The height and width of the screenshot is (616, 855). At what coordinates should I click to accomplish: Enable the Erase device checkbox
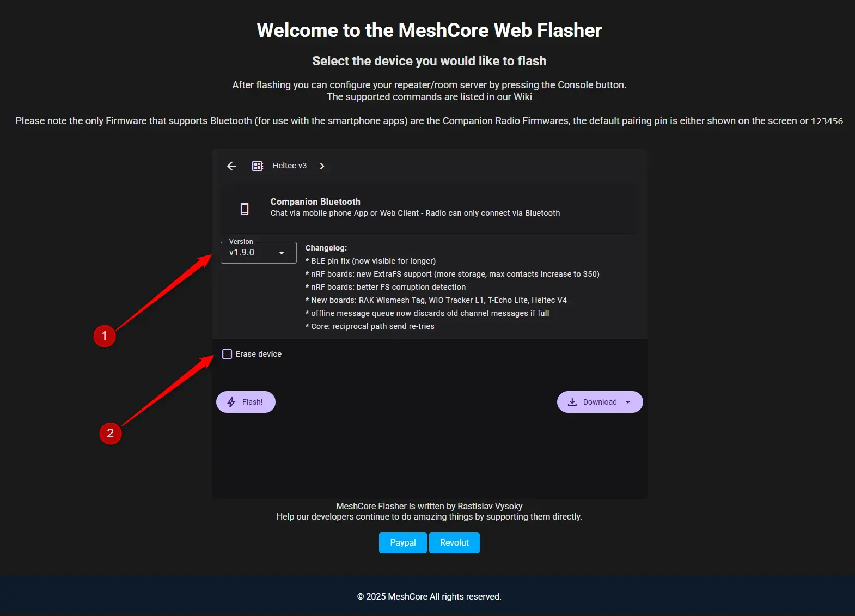click(227, 354)
